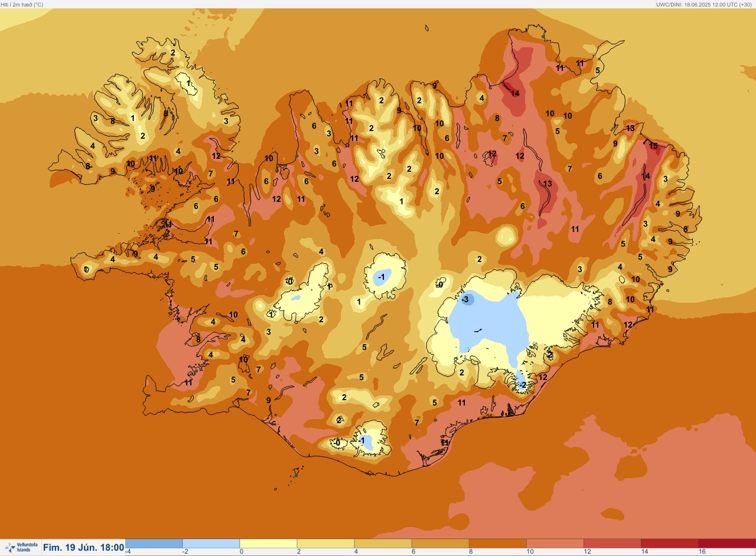Click the '-3' temperature label on the glacier
Image resolution: width=756 pixels, height=556 pixels.
(465, 300)
